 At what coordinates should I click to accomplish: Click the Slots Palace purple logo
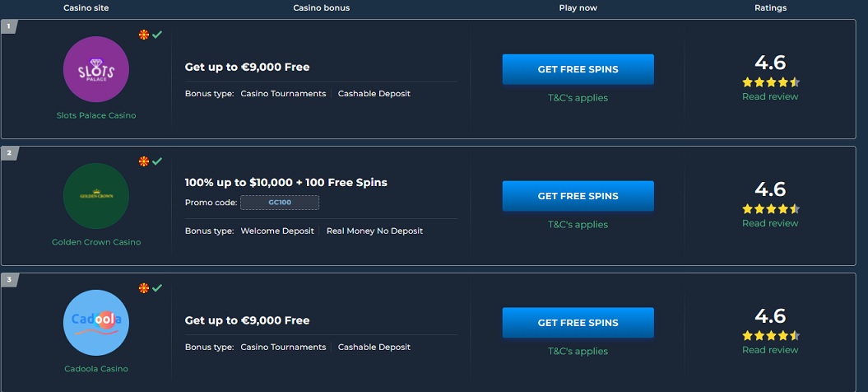coord(95,69)
